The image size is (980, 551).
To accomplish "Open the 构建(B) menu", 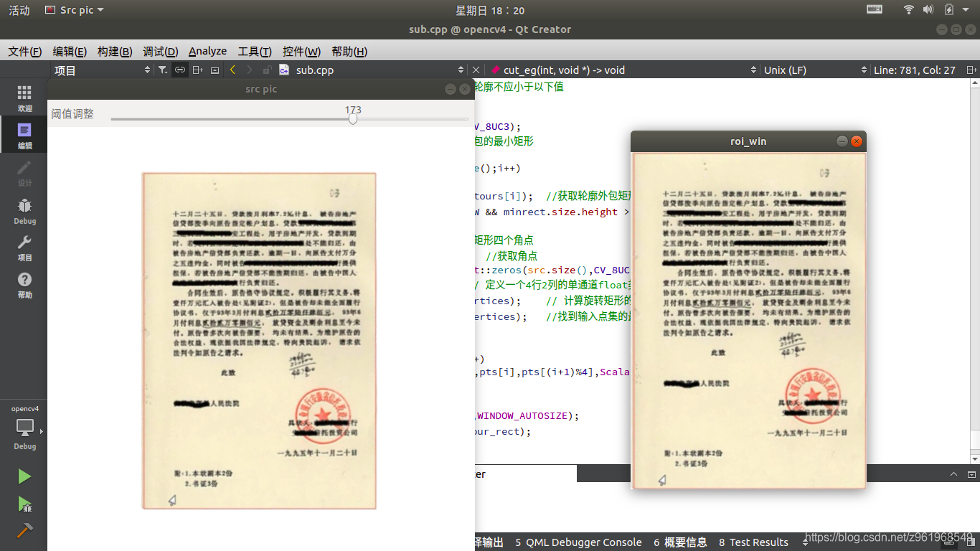I will 115,51.
